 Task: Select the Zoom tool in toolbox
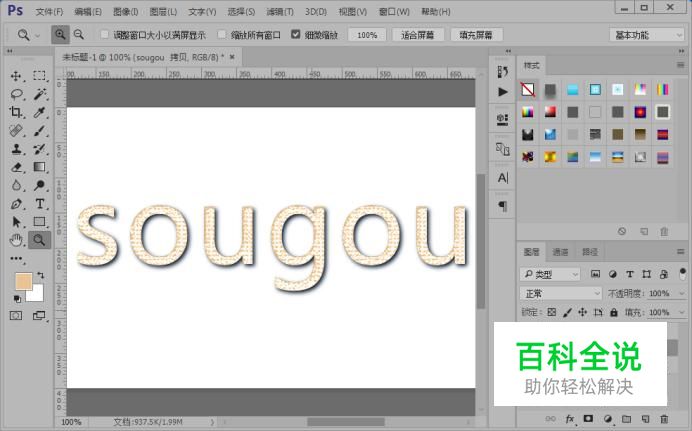[39, 240]
